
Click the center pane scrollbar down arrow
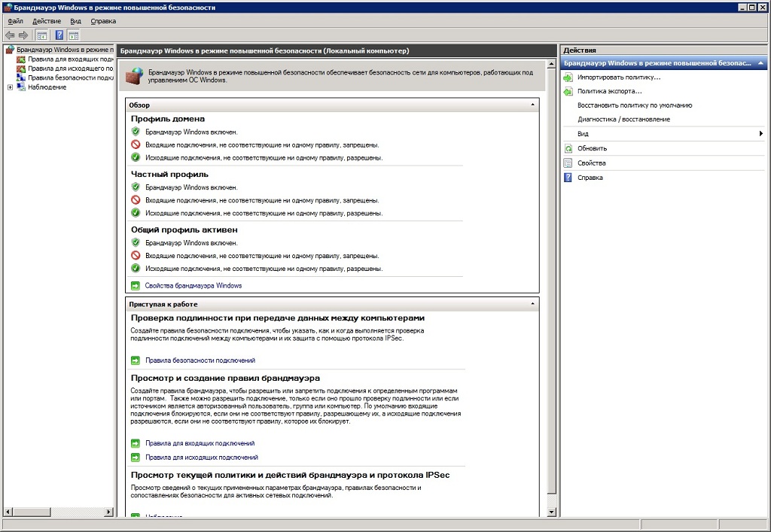point(552,512)
